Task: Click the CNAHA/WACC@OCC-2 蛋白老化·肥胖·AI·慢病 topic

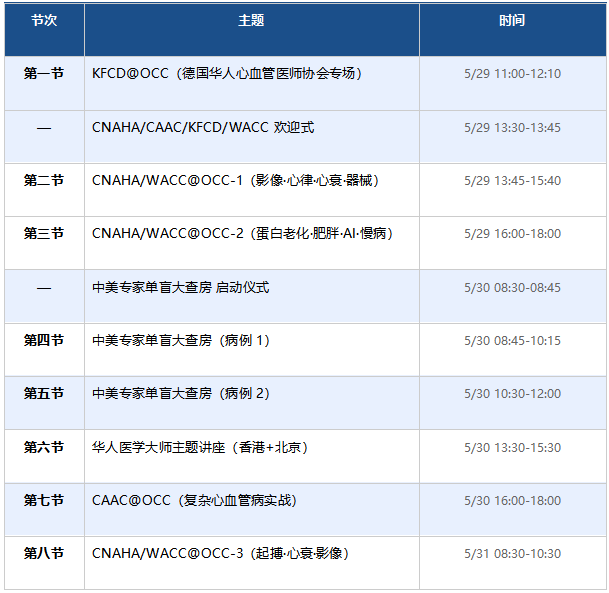Action: (242, 233)
